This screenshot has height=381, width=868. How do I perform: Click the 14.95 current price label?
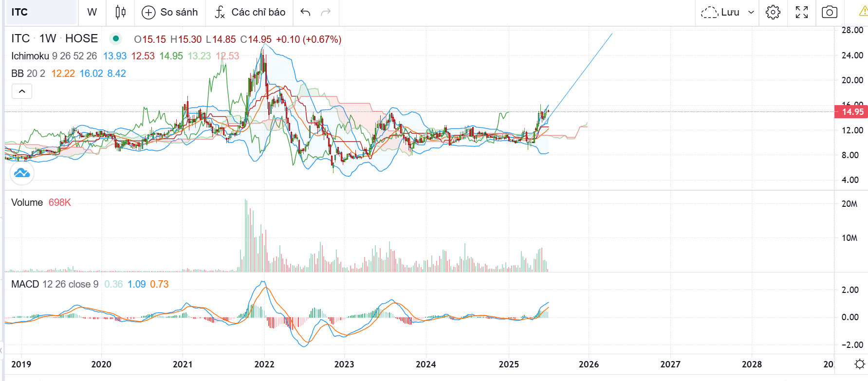point(851,112)
